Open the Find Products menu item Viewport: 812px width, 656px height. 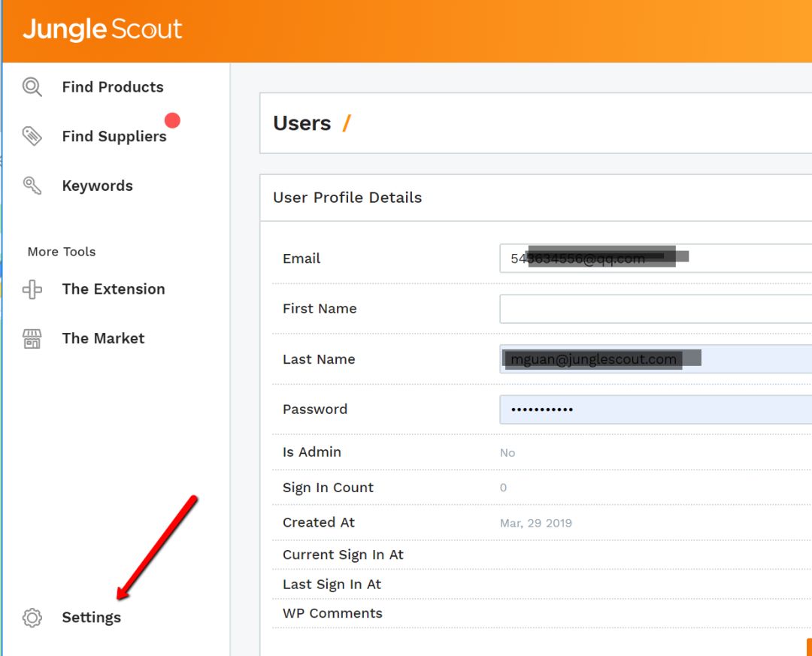tap(112, 87)
